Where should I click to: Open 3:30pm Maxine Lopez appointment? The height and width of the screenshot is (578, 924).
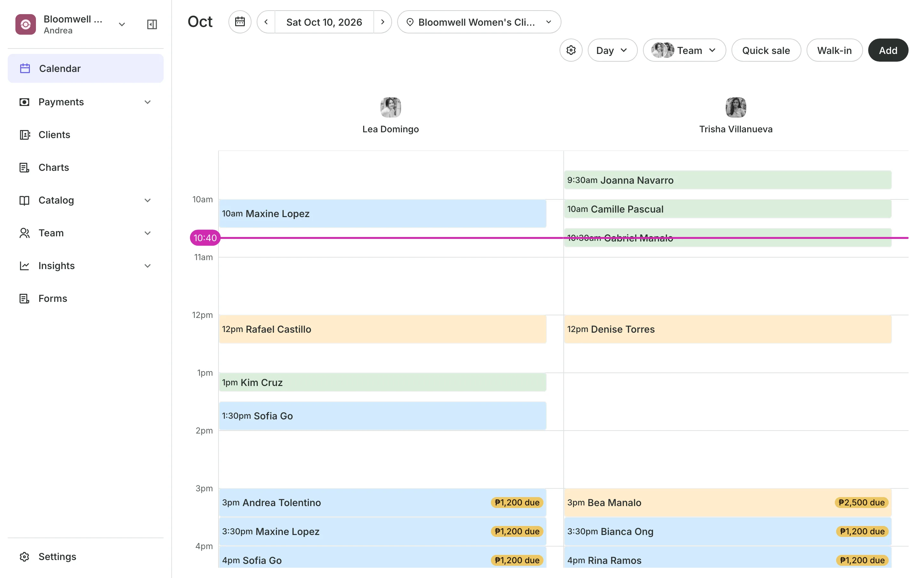(x=382, y=532)
